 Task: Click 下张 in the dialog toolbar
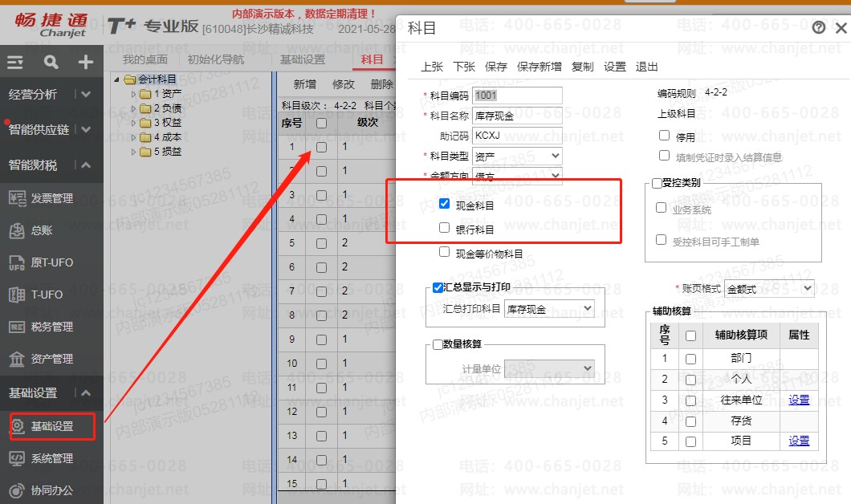coord(464,67)
